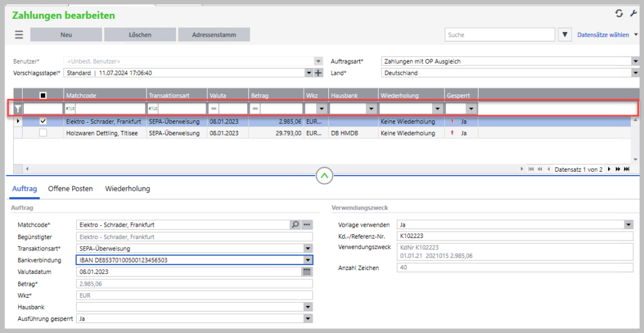Click the plus icon beside Vorschlagsstapel
Viewport: 644px width, 333px height.
coord(318,73)
